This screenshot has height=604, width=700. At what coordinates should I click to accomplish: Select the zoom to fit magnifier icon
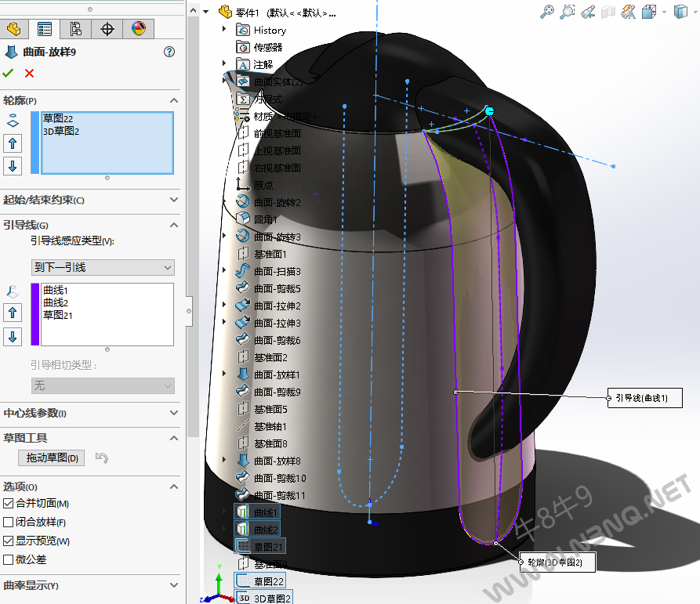(x=546, y=12)
